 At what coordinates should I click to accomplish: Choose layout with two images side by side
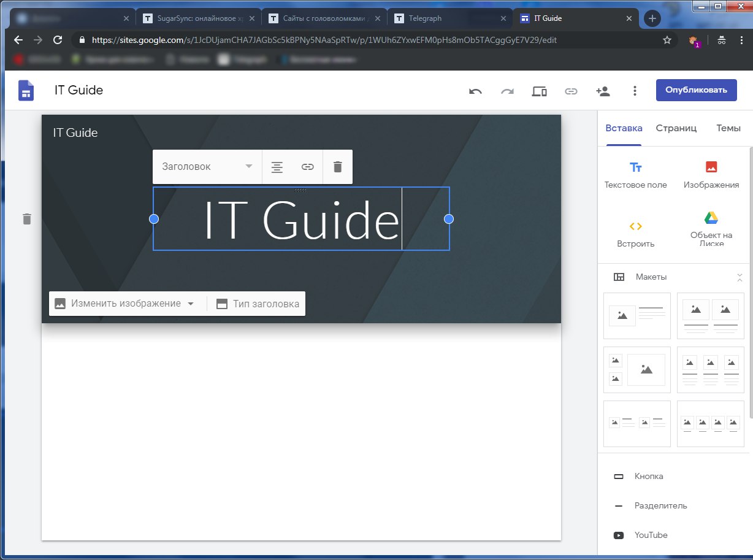[x=710, y=316]
